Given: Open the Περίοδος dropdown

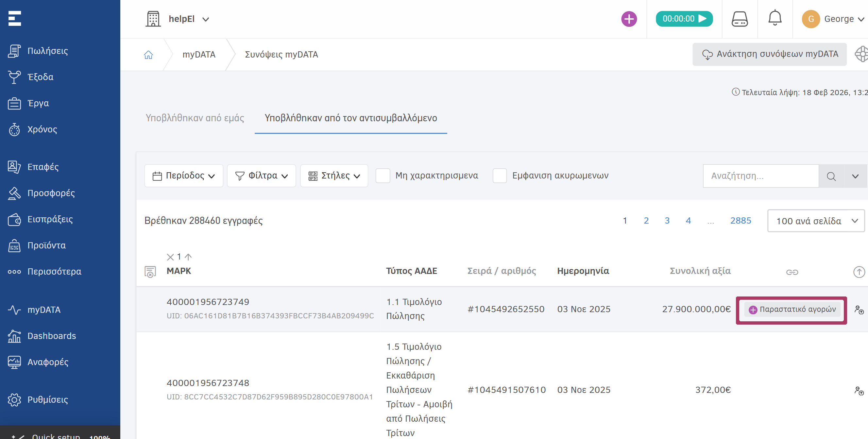Looking at the screenshot, I should pos(184,176).
